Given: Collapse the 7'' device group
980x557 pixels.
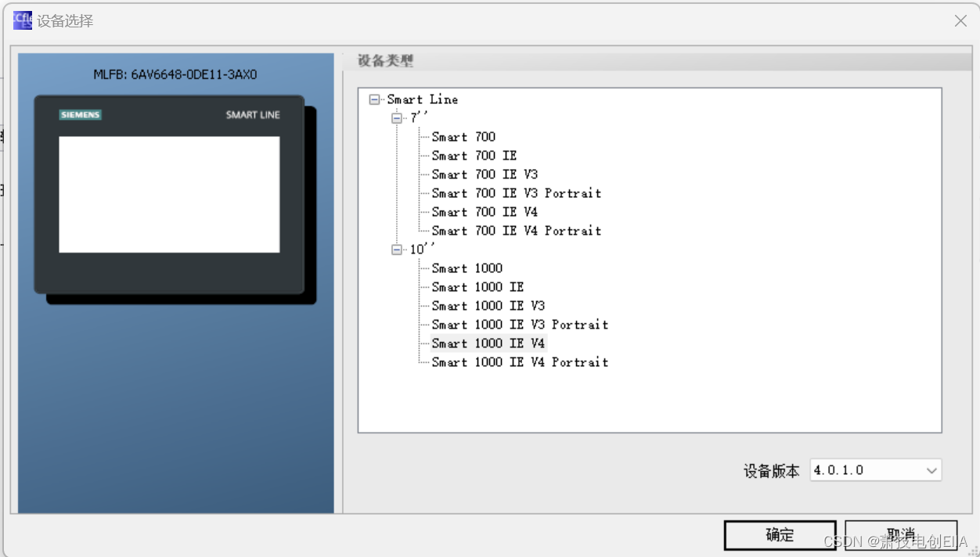Looking at the screenshot, I should point(397,118).
